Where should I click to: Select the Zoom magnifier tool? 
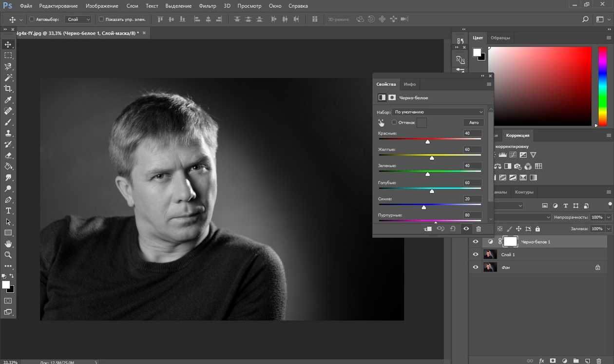pyautogui.click(x=8, y=255)
